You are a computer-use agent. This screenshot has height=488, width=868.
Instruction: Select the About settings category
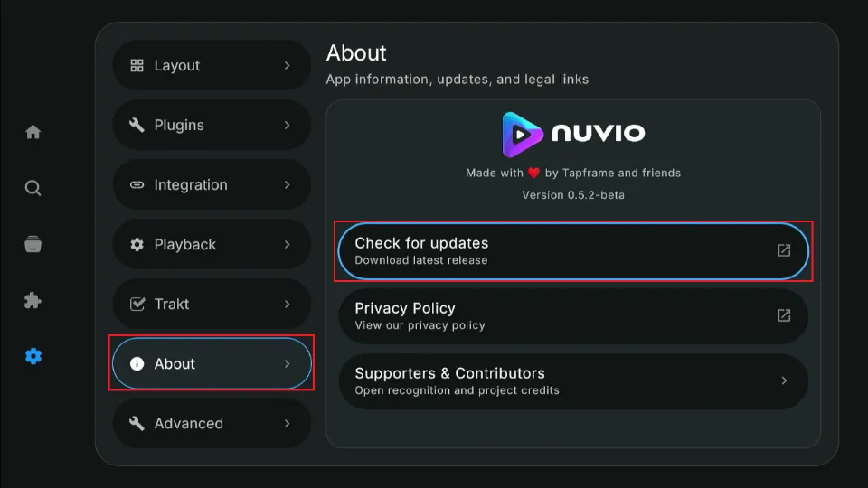point(212,364)
